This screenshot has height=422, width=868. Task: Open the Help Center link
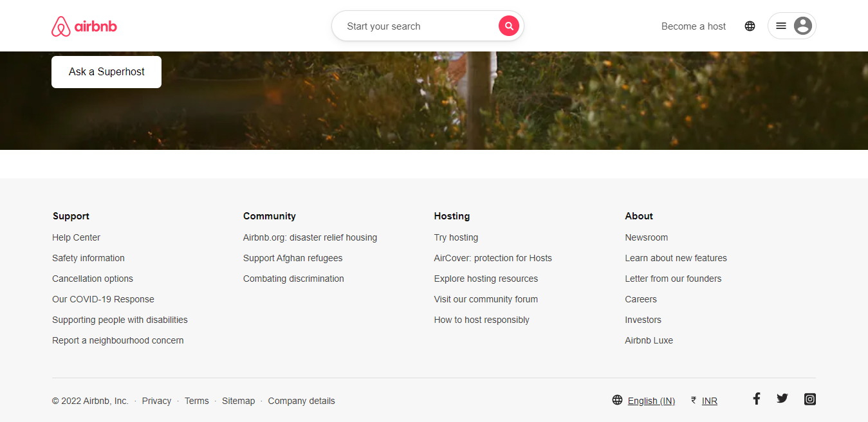pos(76,237)
